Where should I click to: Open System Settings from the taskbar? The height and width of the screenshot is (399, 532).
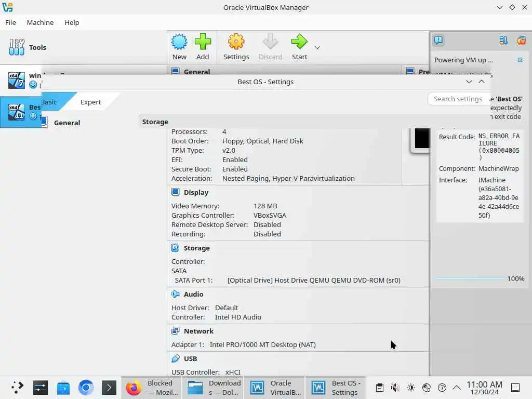(41, 388)
